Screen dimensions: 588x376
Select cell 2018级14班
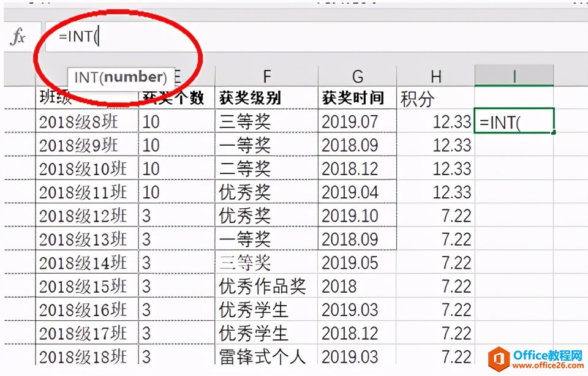pyautogui.click(x=87, y=262)
